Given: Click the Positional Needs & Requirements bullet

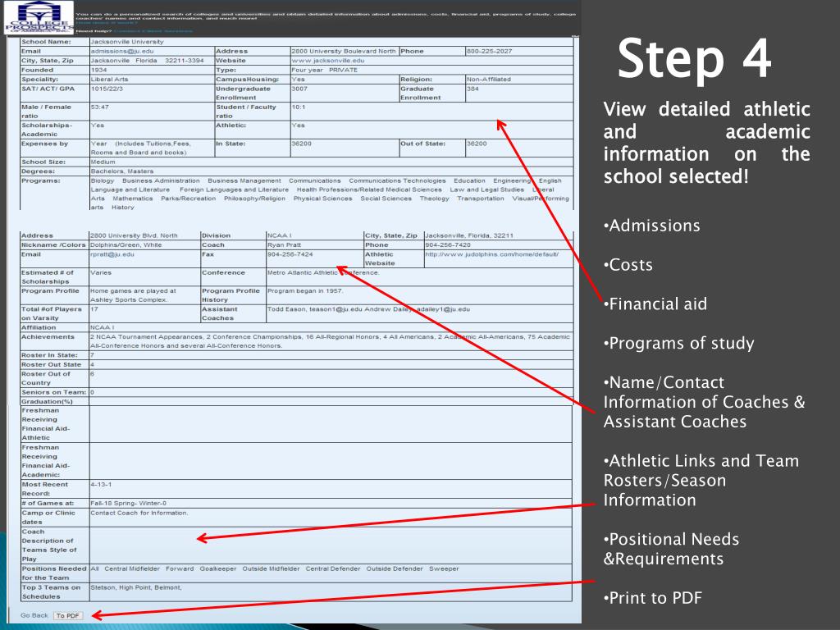Looking at the screenshot, I should 671,549.
